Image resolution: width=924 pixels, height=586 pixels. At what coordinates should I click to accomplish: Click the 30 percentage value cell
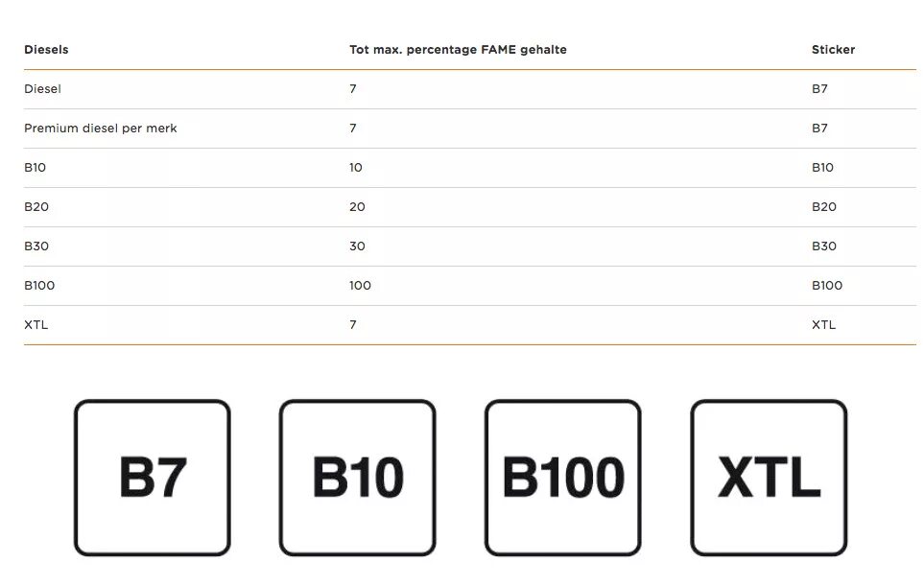click(x=357, y=246)
